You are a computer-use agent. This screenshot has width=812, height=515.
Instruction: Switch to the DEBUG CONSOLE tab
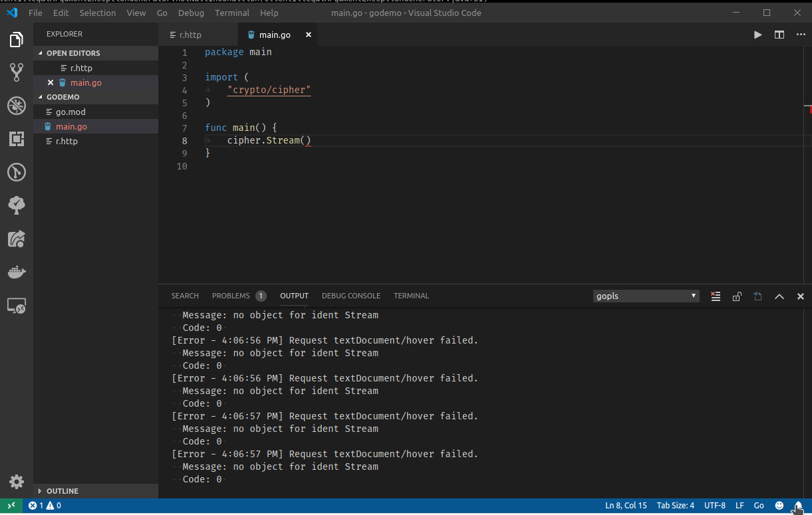click(351, 296)
